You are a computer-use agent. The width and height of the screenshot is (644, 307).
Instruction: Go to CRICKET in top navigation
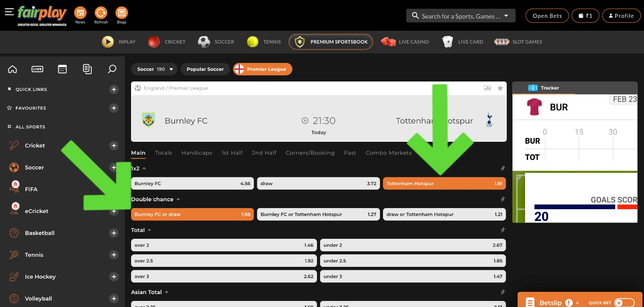[167, 42]
